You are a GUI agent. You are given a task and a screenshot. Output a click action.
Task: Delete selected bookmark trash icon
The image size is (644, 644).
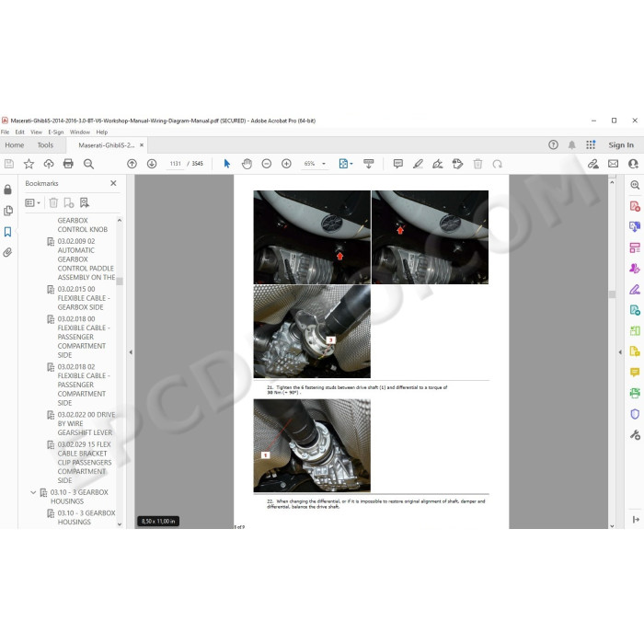tap(53, 202)
